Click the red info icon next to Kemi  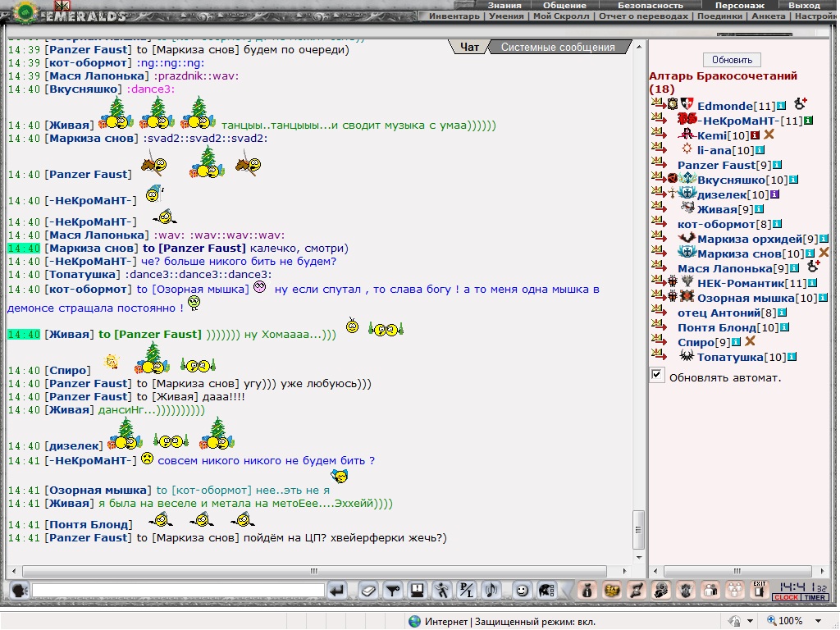[755, 135]
